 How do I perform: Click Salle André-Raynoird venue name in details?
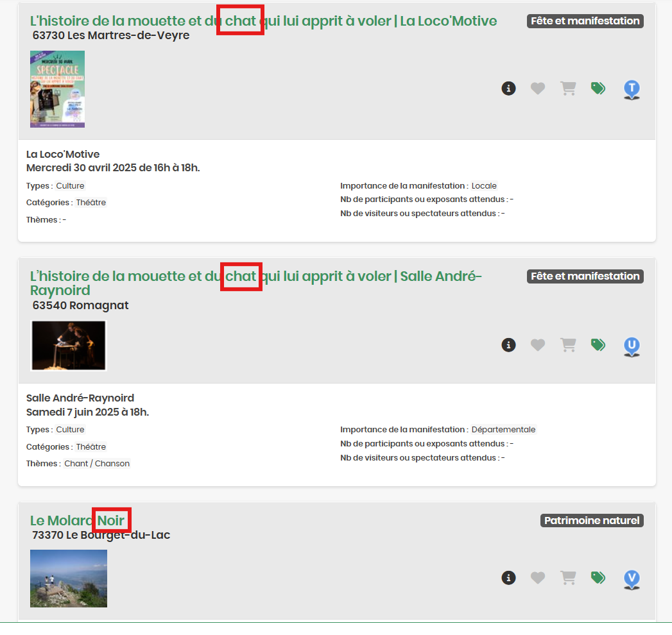pyautogui.click(x=80, y=398)
